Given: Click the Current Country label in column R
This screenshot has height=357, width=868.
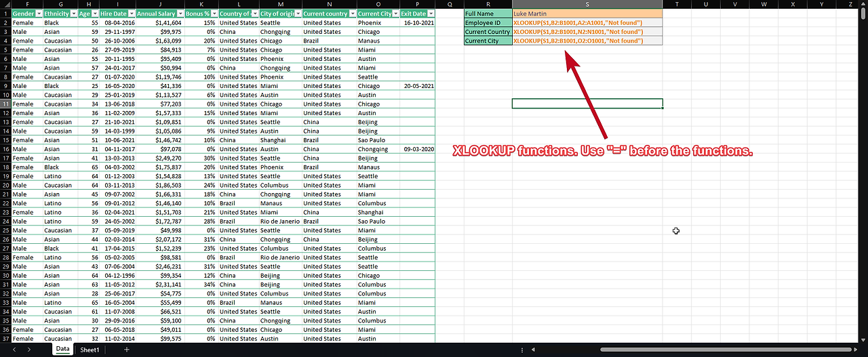Looking at the screenshot, I should coord(488,32).
